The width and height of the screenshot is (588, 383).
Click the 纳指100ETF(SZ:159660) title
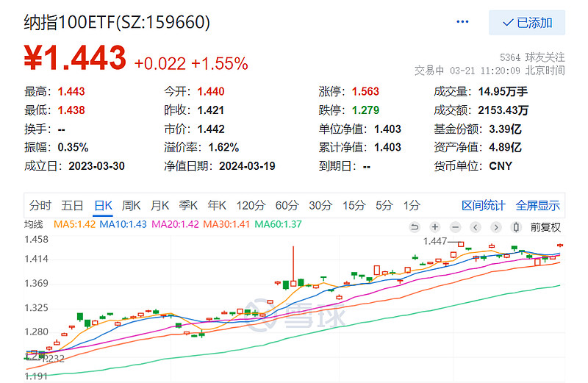point(117,22)
